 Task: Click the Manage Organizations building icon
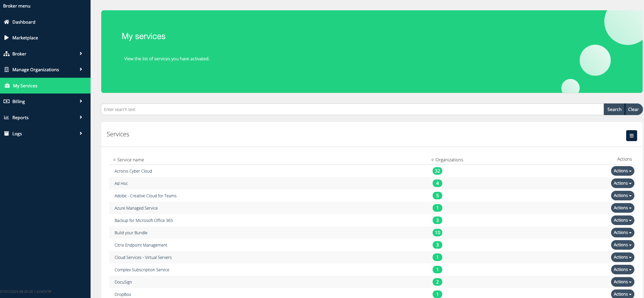point(7,70)
